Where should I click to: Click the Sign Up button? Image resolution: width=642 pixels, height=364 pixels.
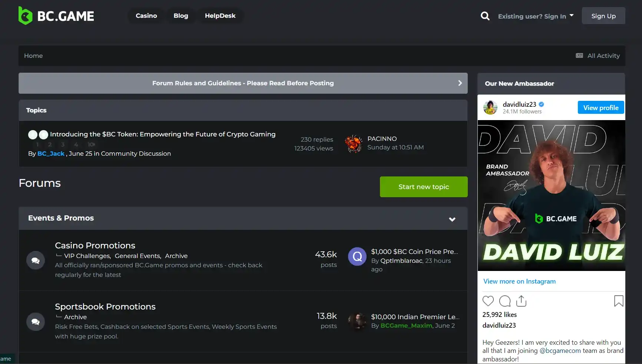pos(603,16)
